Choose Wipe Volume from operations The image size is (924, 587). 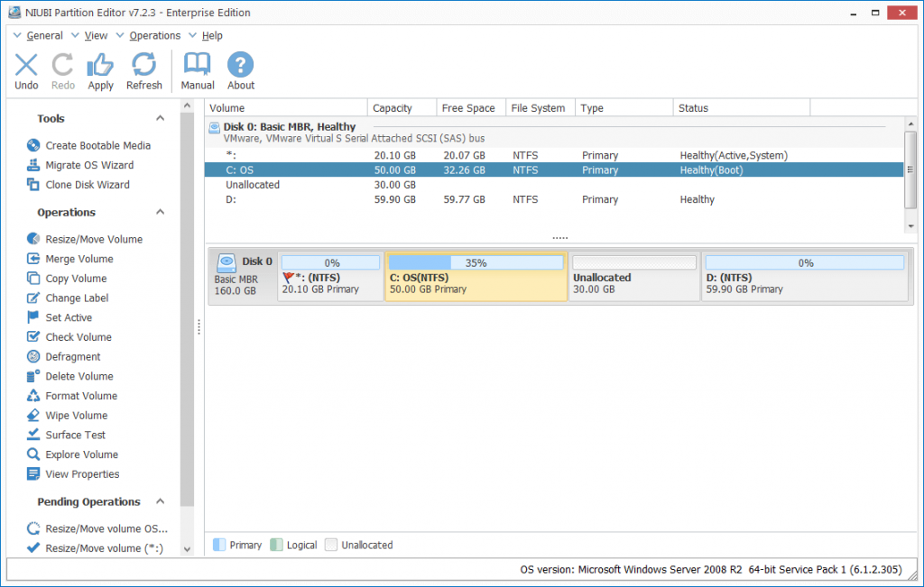pos(76,416)
